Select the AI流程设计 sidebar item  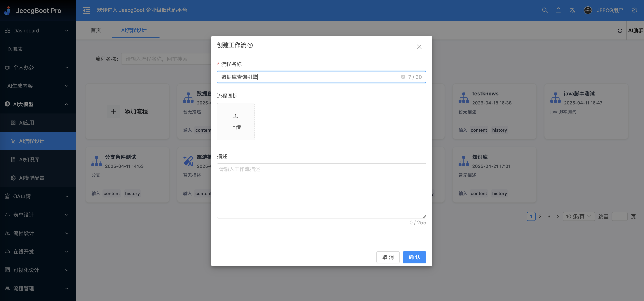pyautogui.click(x=38, y=141)
